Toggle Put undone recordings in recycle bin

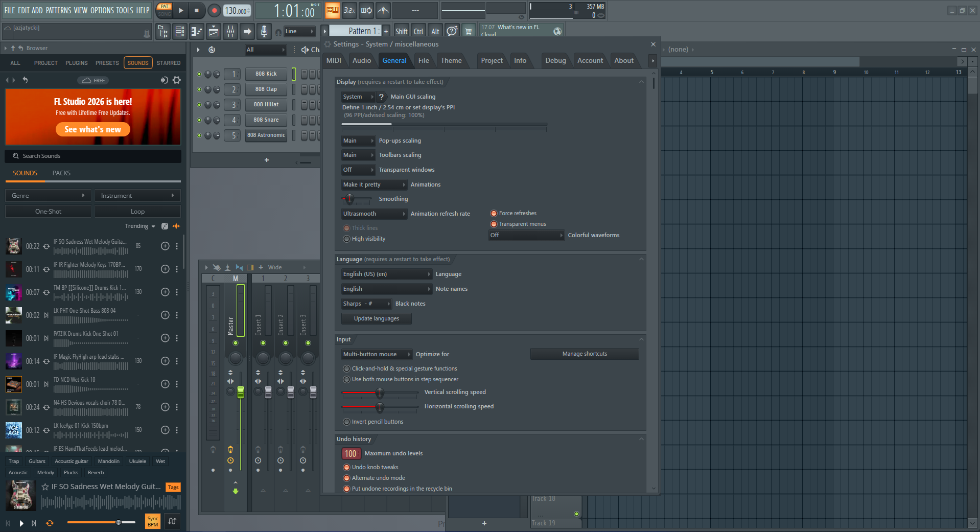coord(346,489)
